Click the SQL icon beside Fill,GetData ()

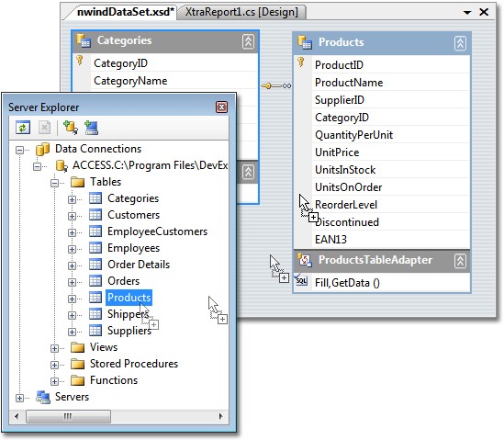click(x=301, y=281)
